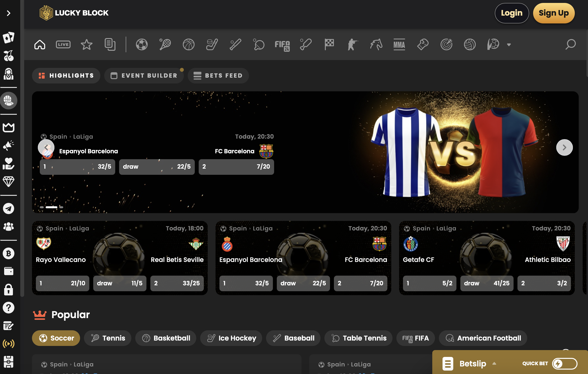Select the ice hockey sport icon in top bar
This screenshot has height=374, width=588.
click(212, 44)
